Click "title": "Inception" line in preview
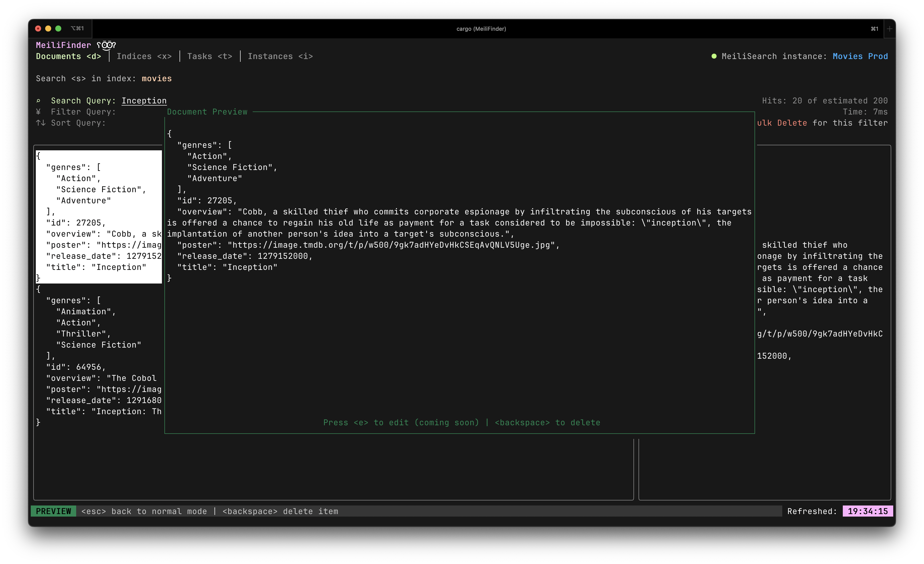The width and height of the screenshot is (924, 564). coord(227,267)
